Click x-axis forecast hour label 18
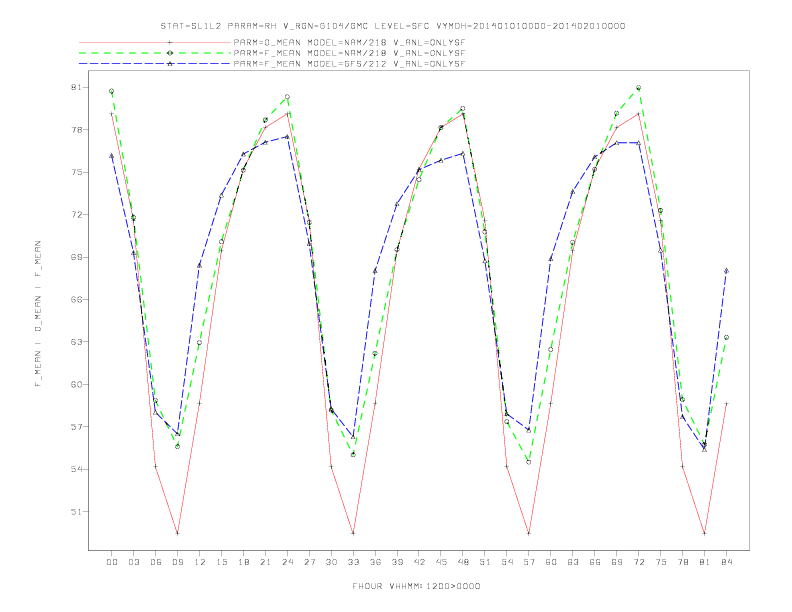 243,562
